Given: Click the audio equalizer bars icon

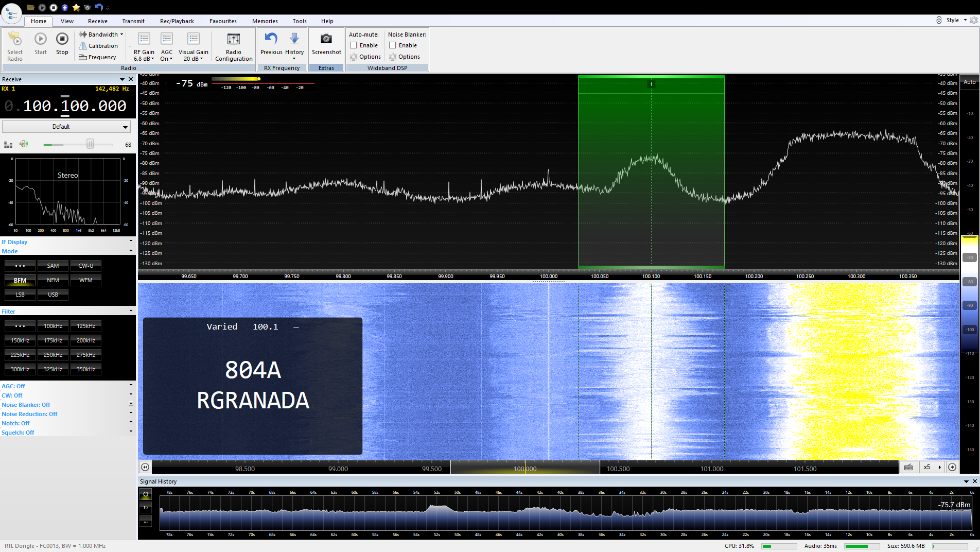Looking at the screenshot, I should point(8,145).
